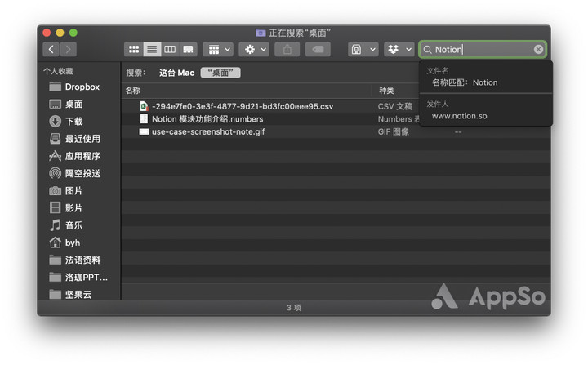Open the device sync toolbar dropdown

tap(363, 49)
